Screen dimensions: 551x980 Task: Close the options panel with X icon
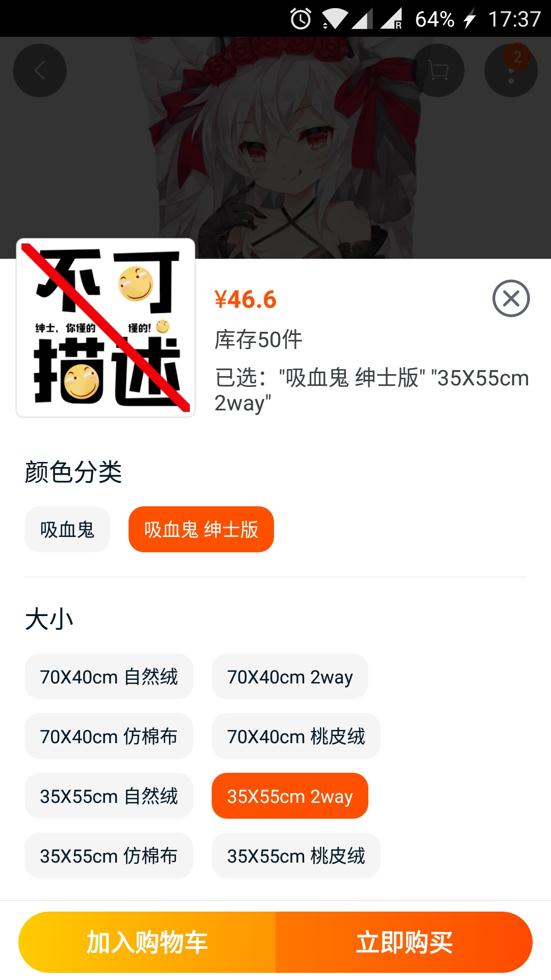point(511,299)
